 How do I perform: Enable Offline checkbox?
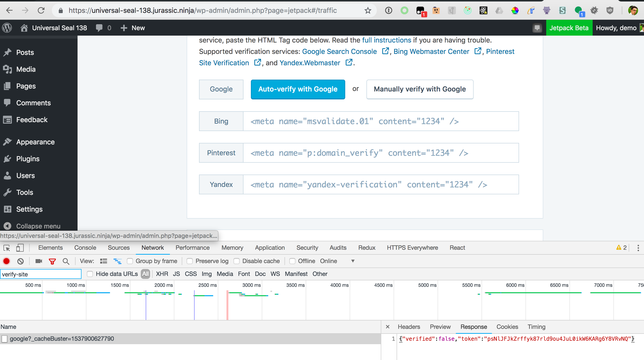coord(292,261)
